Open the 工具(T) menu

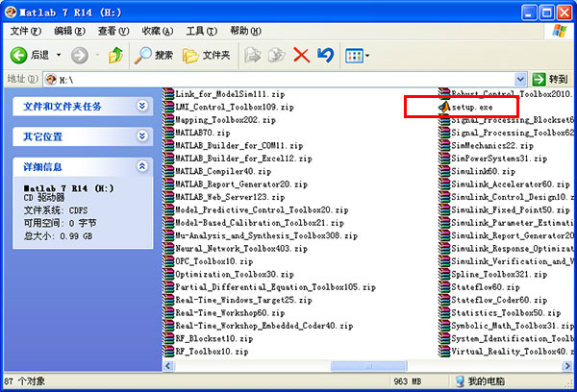click(x=200, y=32)
